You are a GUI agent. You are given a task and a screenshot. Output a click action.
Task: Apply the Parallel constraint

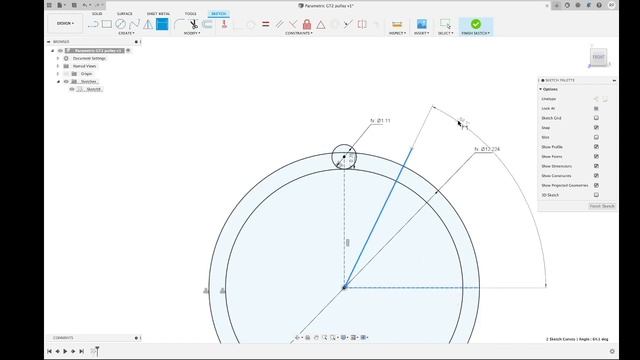point(280,24)
